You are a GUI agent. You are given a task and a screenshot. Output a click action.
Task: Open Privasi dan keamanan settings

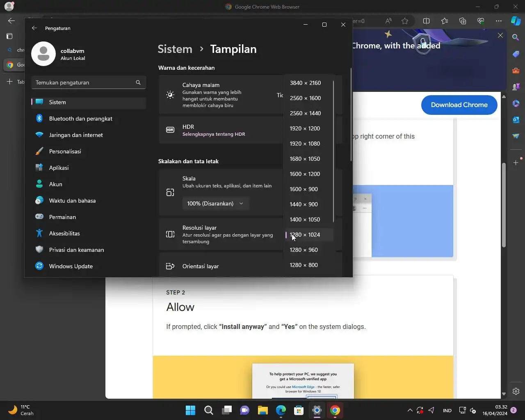click(89, 250)
